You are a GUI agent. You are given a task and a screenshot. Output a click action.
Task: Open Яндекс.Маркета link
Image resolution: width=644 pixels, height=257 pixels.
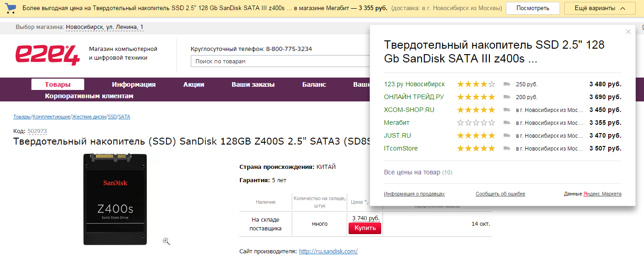(602, 194)
